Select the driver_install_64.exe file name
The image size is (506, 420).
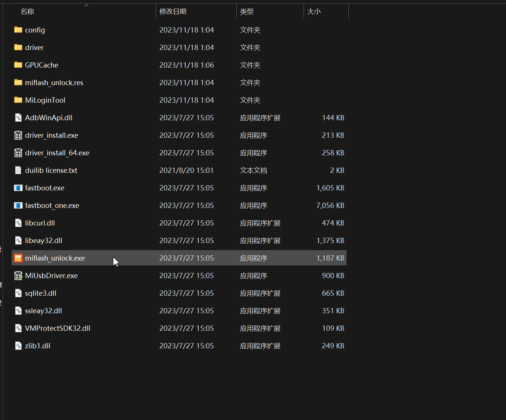[57, 153]
